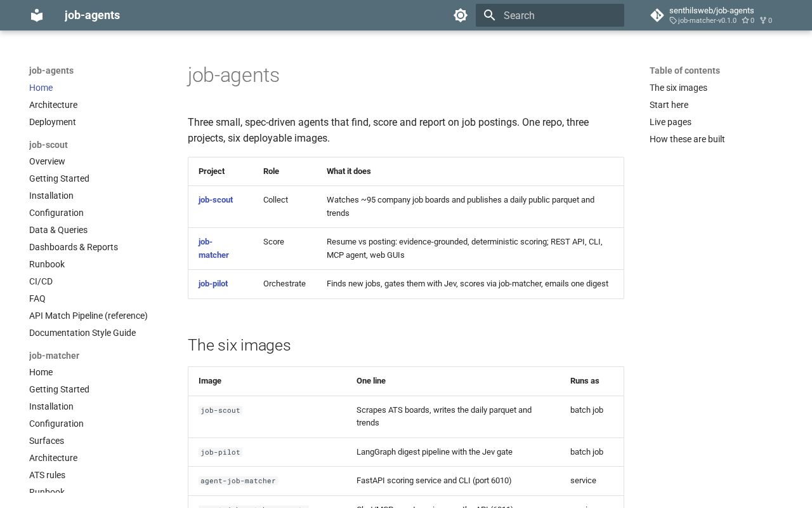Open the CI/CD page

41,281
